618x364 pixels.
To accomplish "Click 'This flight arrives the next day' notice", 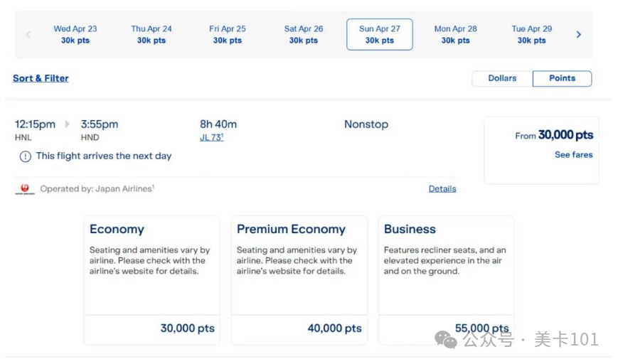I will tap(104, 156).
